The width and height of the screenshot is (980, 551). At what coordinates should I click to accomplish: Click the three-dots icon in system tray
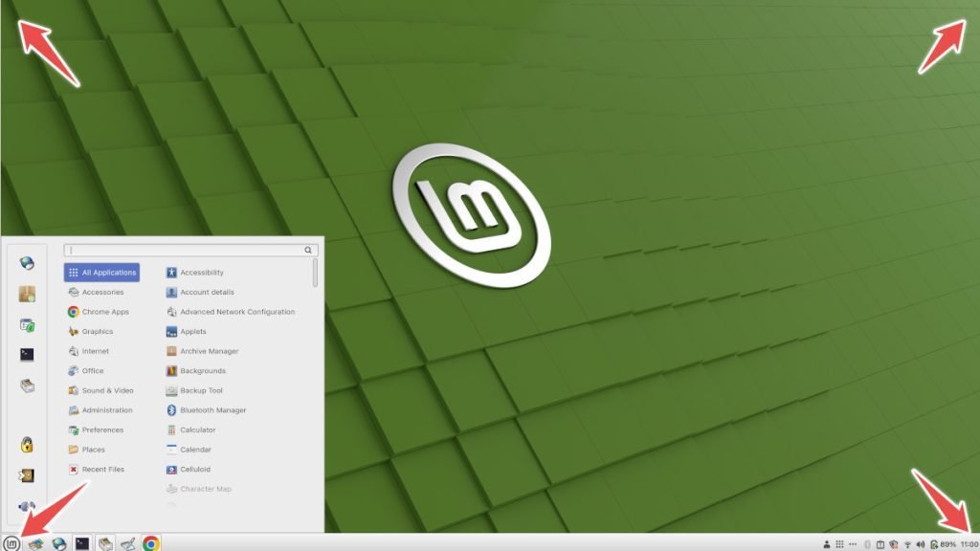click(x=853, y=544)
